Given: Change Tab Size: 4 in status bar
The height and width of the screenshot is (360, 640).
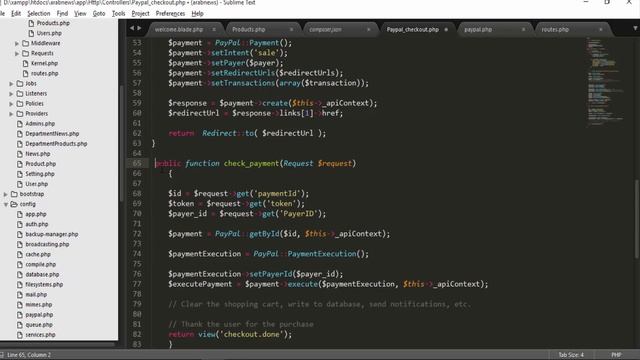Looking at the screenshot, I should tap(571, 355).
